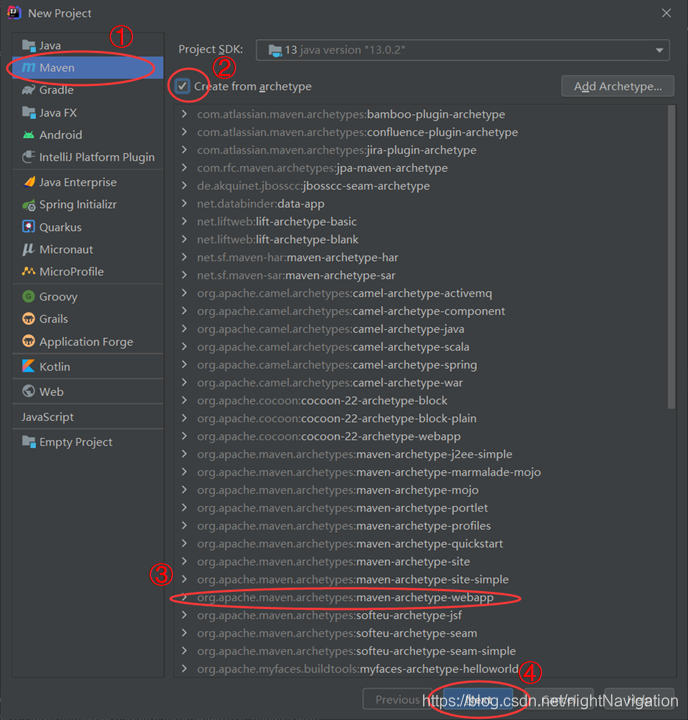Expand maven-archetype-quickstart entry

[184, 544]
